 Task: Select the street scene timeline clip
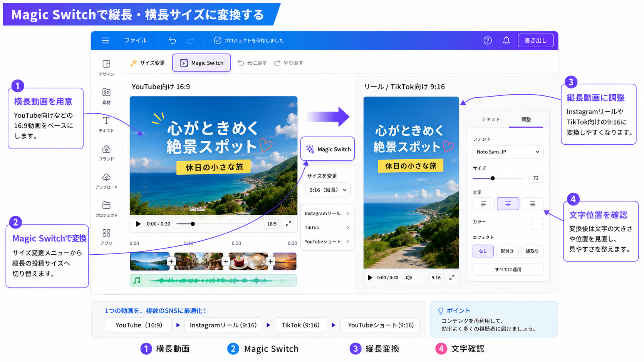198,262
